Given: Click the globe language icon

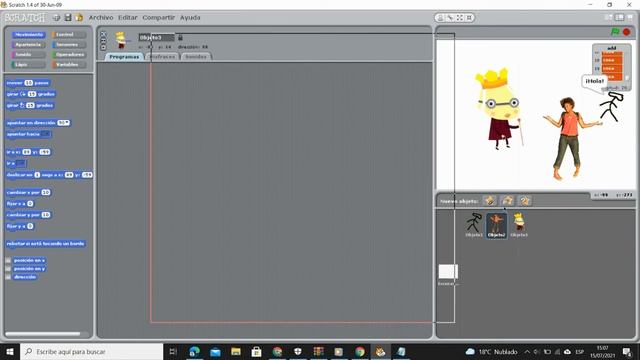Looking at the screenshot, I should pyautogui.click(x=56, y=18).
